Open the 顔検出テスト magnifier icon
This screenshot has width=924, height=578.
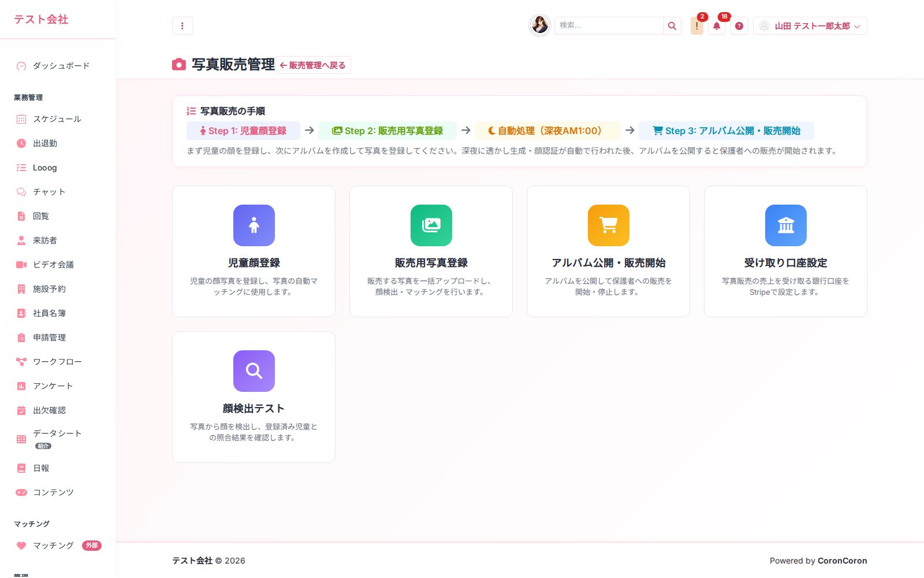[254, 371]
